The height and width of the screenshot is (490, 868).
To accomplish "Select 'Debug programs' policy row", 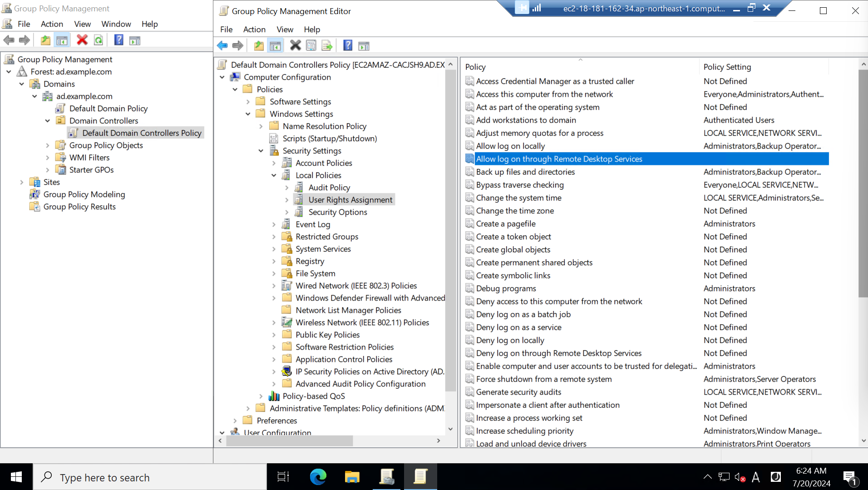I will click(647, 288).
